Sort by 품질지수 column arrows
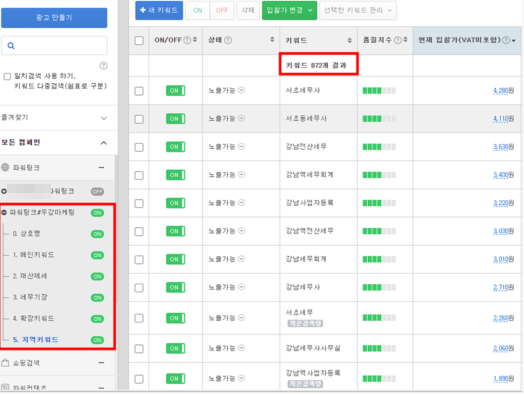This screenshot has width=524, height=395. click(x=405, y=40)
